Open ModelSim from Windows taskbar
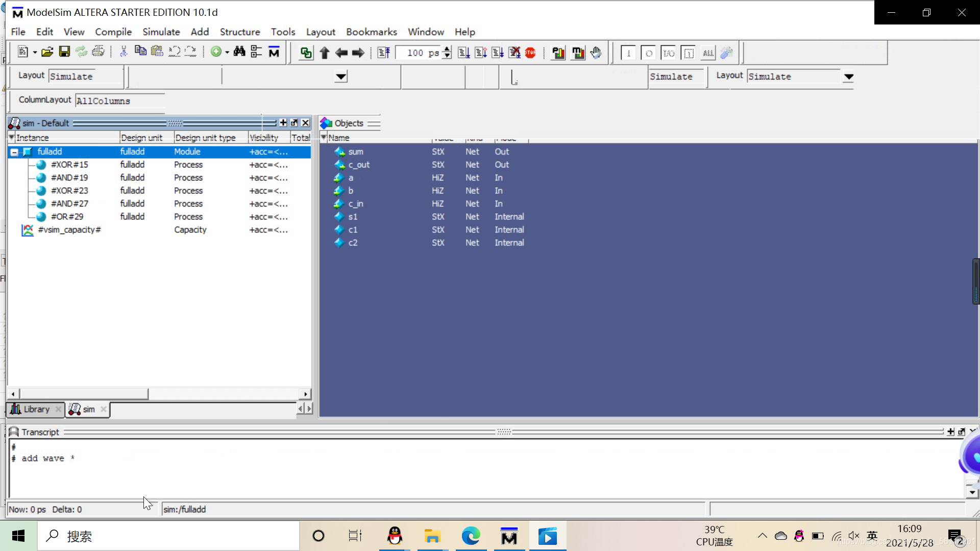This screenshot has width=980, height=551. point(509,536)
